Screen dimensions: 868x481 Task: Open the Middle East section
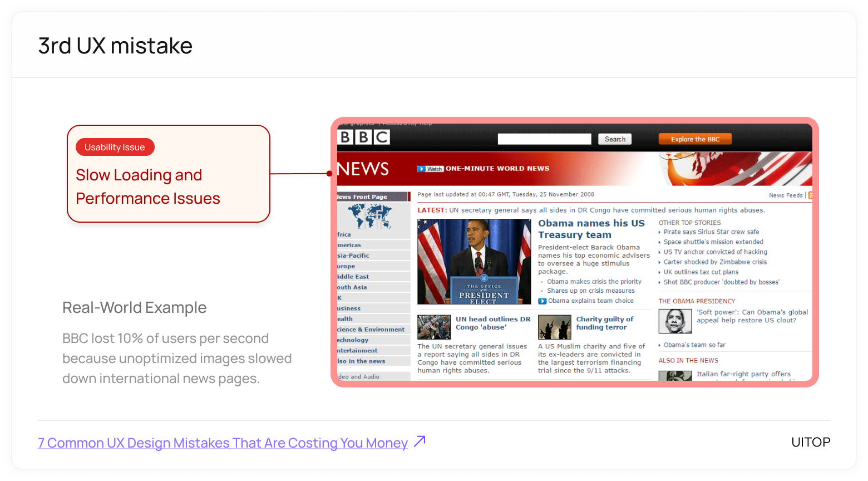click(x=373, y=277)
